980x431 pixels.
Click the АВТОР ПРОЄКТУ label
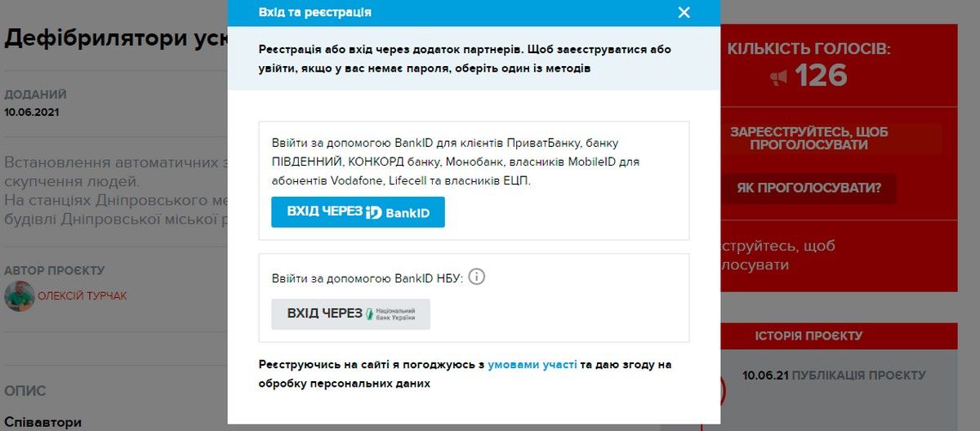click(55, 270)
